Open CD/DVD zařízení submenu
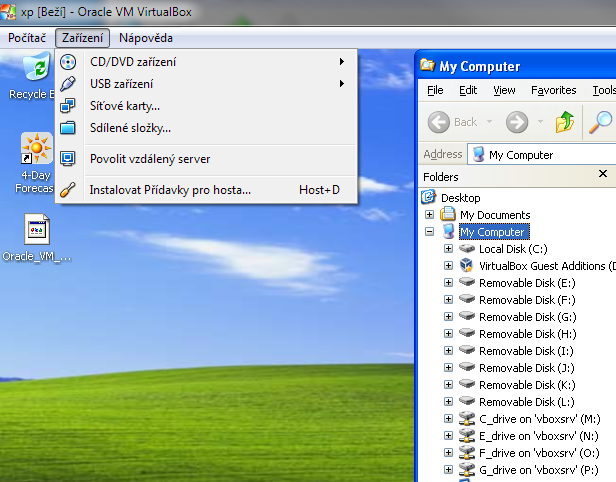Screen dimensions: 616x482 [x=206, y=62]
